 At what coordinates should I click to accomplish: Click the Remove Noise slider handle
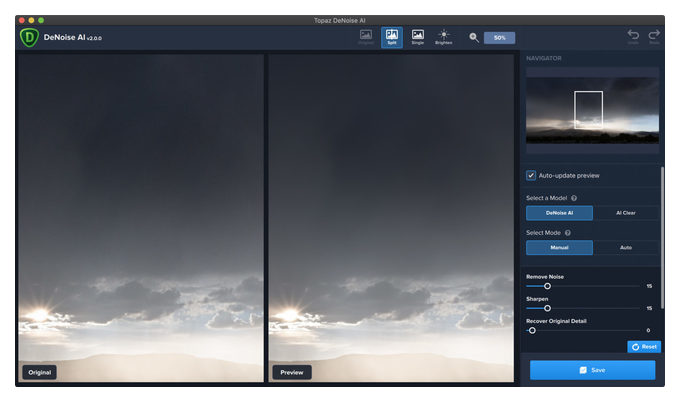(x=547, y=286)
